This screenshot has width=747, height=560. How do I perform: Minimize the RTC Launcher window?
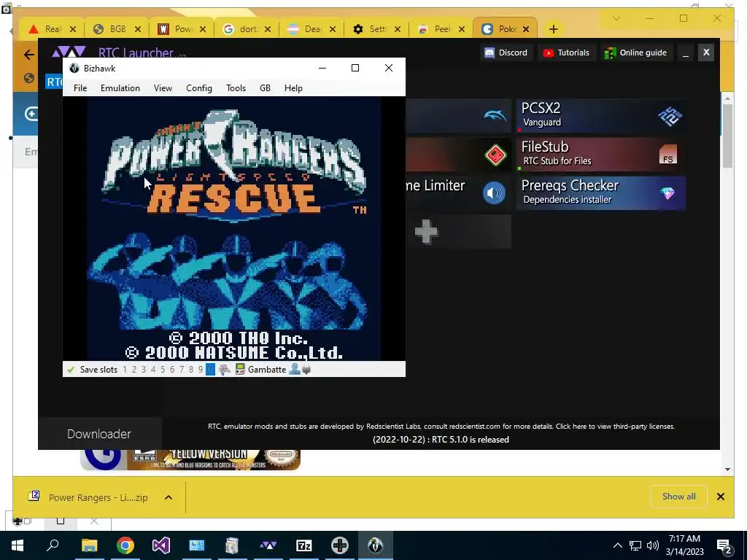pyautogui.click(x=686, y=52)
